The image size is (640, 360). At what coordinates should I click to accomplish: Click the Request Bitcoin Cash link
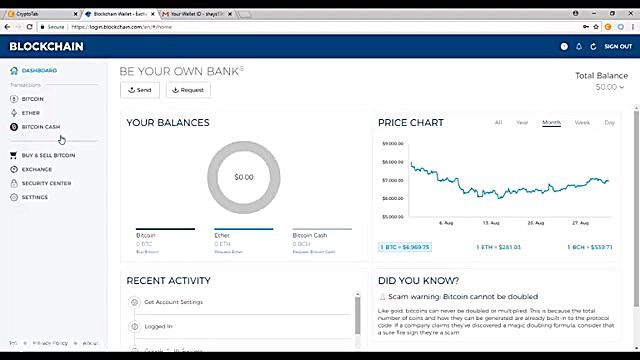pos(314,252)
